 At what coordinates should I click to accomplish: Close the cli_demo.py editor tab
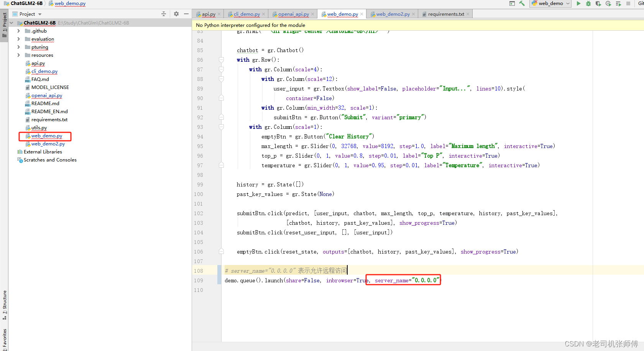coord(264,14)
